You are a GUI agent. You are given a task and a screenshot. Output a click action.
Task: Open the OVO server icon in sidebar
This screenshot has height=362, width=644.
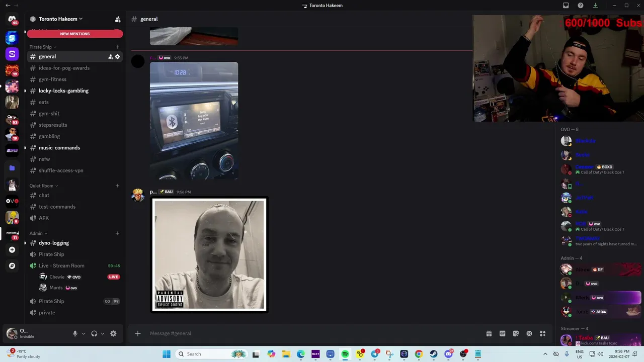point(12,201)
